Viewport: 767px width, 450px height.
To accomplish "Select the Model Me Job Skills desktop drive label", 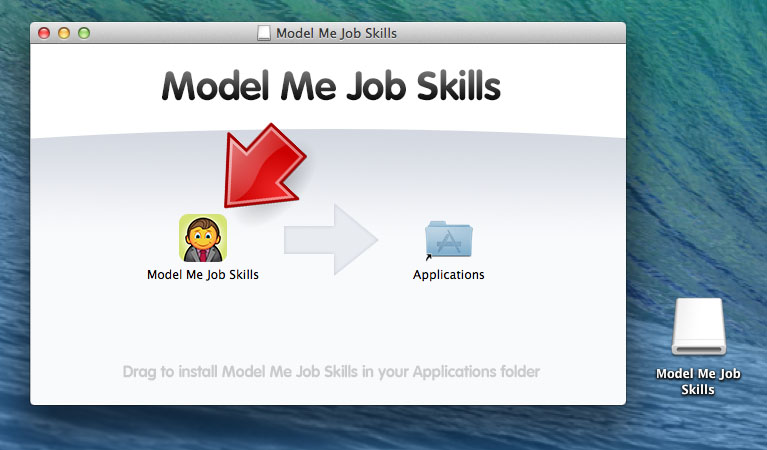I will [698, 382].
